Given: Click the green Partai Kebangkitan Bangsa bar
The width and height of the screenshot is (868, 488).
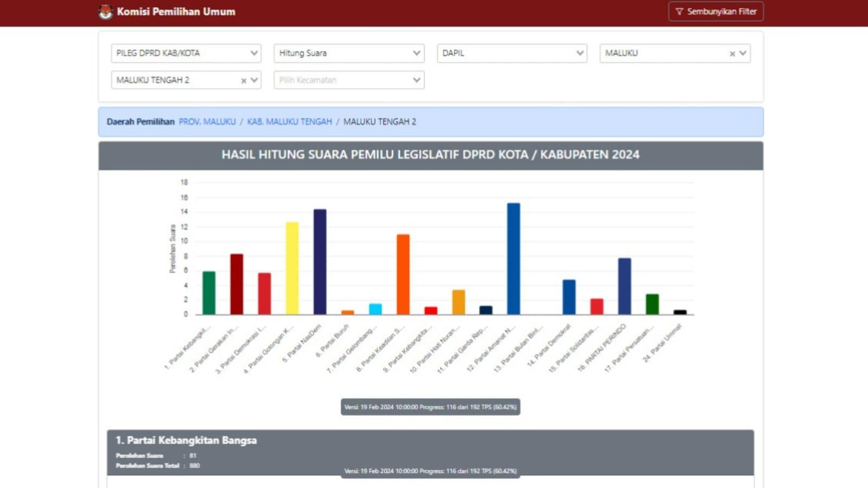Looking at the screenshot, I should 209,293.
